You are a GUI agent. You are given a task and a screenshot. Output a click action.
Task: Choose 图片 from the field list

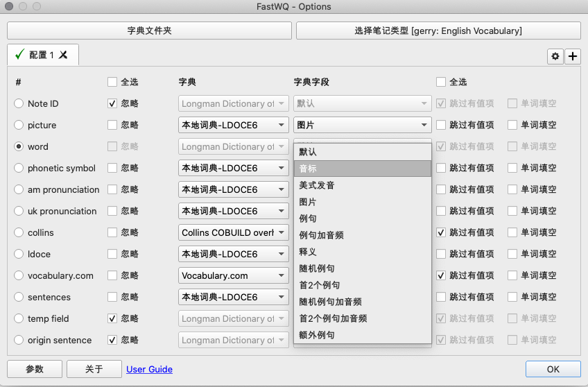[x=363, y=202]
